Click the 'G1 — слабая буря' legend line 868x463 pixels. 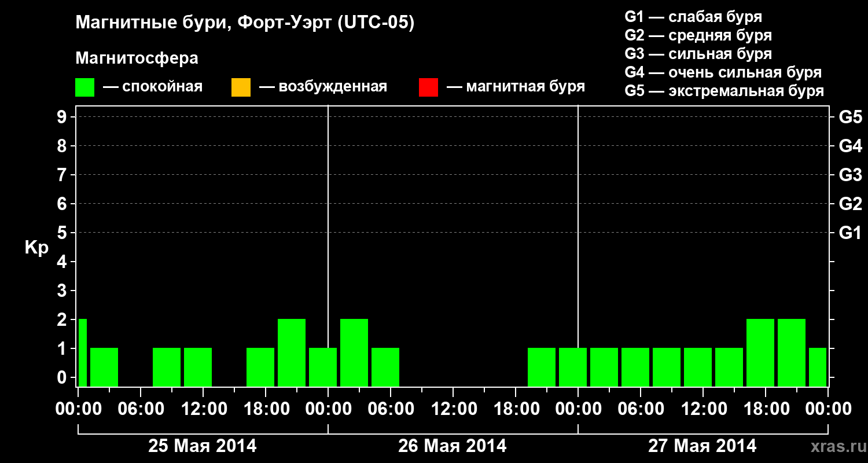tap(693, 17)
